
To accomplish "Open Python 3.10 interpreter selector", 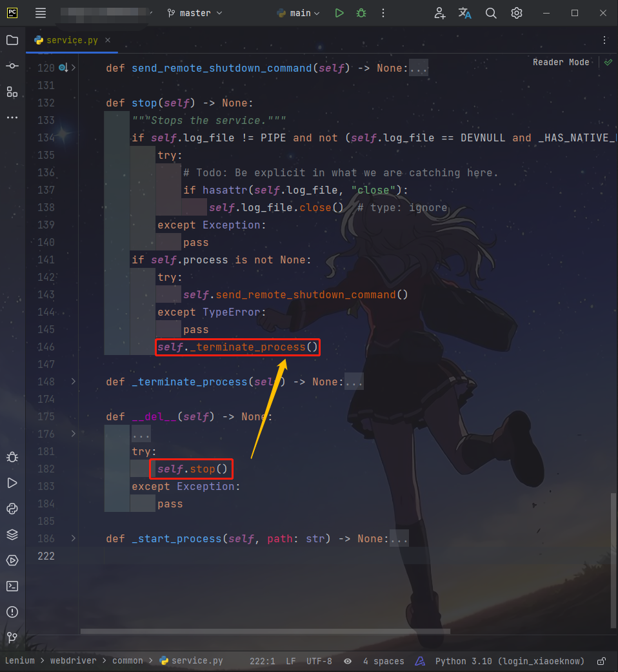I will [510, 661].
